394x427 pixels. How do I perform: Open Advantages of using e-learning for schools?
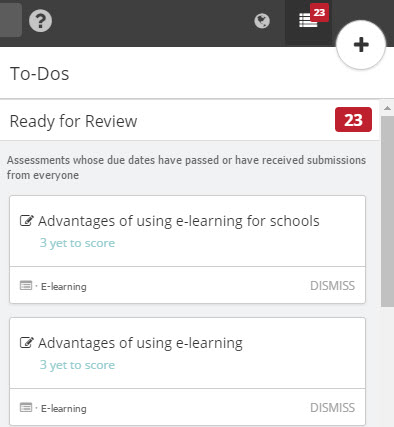pyautogui.click(x=179, y=221)
